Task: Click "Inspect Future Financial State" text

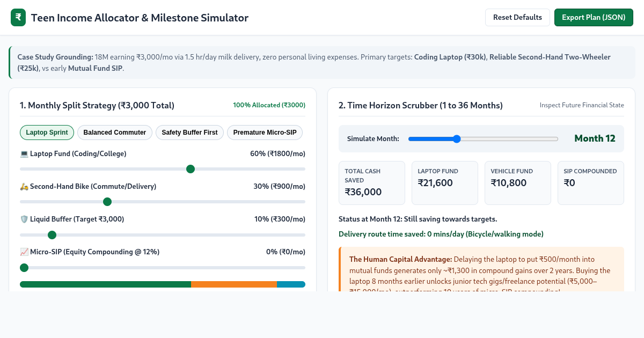Action: [582, 105]
